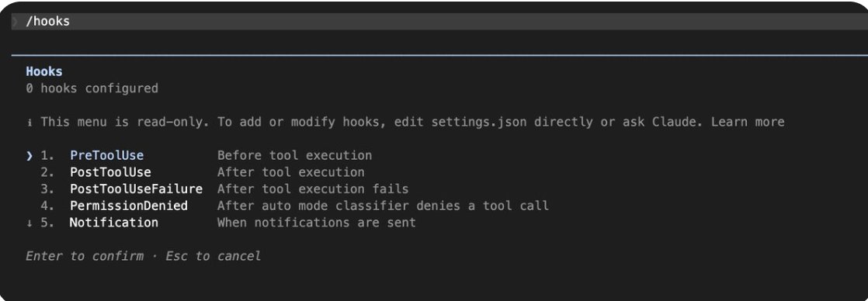868x301 pixels.
Task: Open the Learn more link
Action: coord(748,122)
